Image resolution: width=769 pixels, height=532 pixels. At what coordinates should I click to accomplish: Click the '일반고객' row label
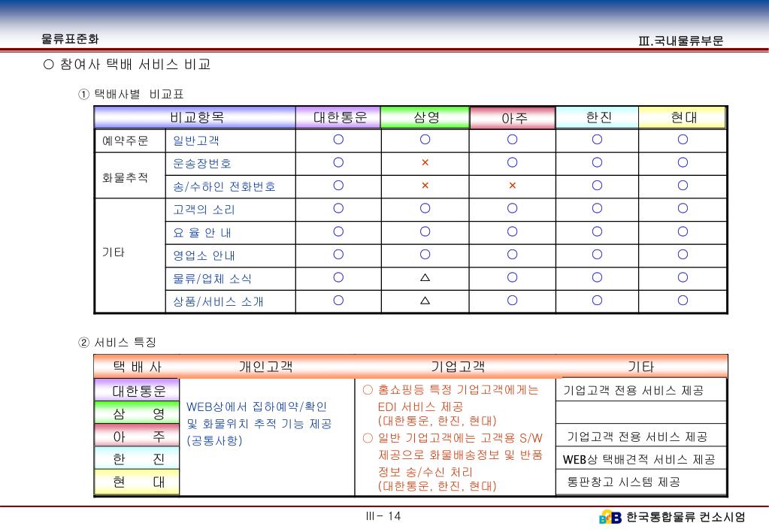click(x=195, y=141)
